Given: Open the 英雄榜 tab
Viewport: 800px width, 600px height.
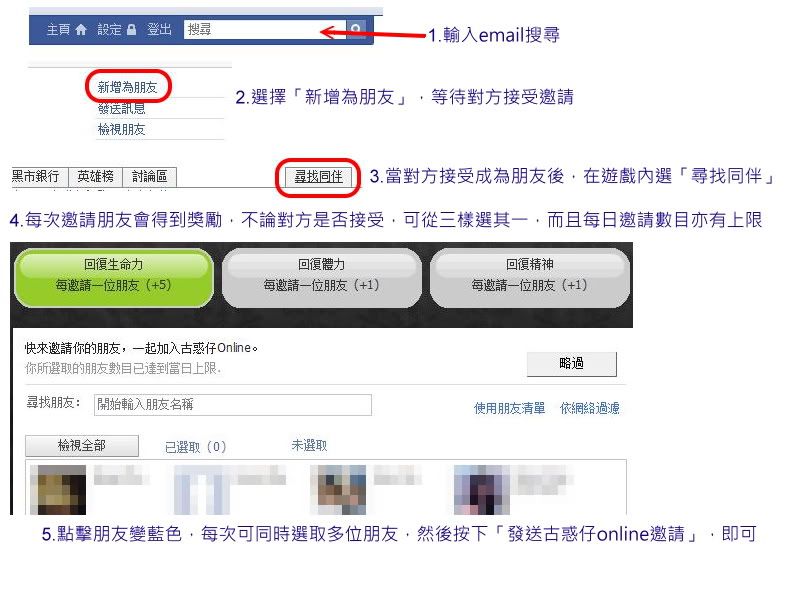Looking at the screenshot, I should (95, 177).
